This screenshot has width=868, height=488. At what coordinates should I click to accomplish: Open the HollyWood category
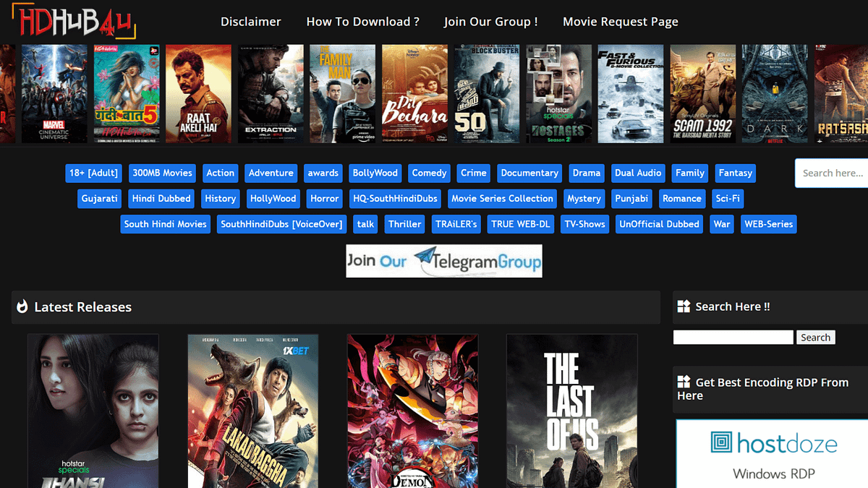pos(273,199)
